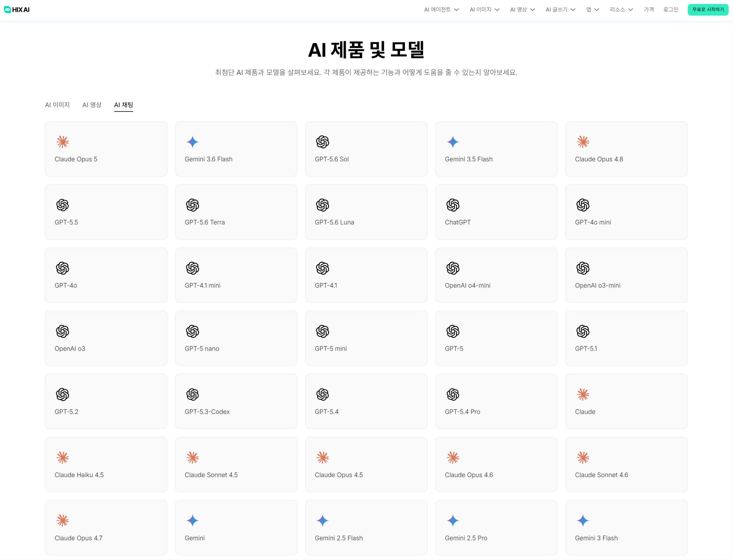Click the GPT-4o mini OpenAI icon
This screenshot has height=560, width=733.
click(583, 205)
